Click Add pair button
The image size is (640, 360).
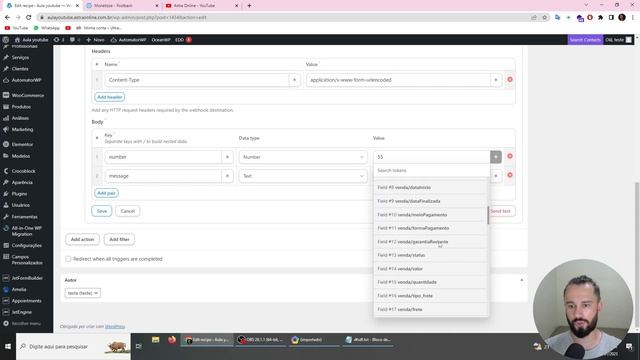(x=106, y=193)
